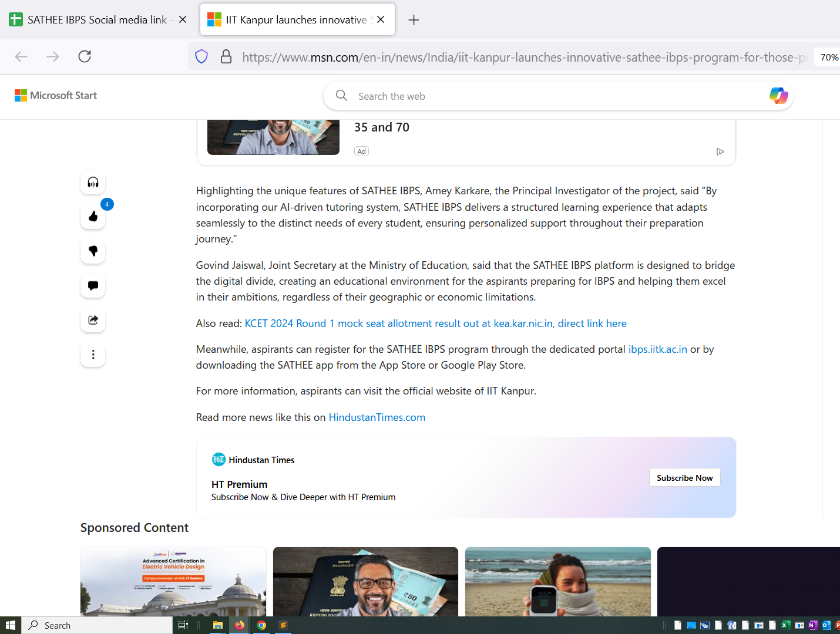840x634 pixels.
Task: Click the listen to article headphones icon
Action: (x=93, y=183)
